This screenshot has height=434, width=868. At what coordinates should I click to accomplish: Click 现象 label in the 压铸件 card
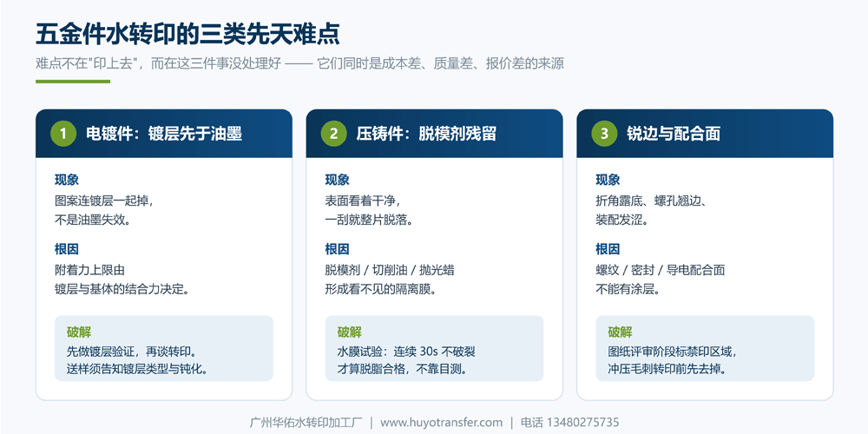click(x=337, y=180)
